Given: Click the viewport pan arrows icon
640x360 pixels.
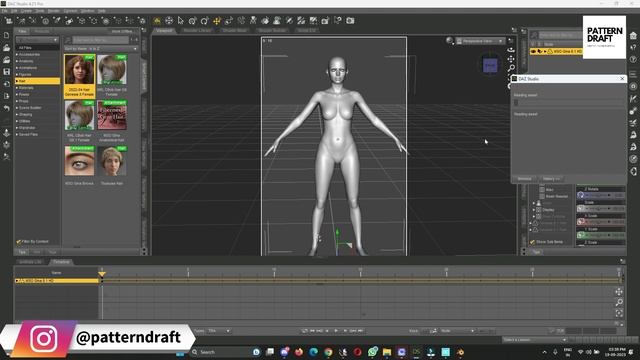Looking at the screenshot, I should [x=511, y=59].
